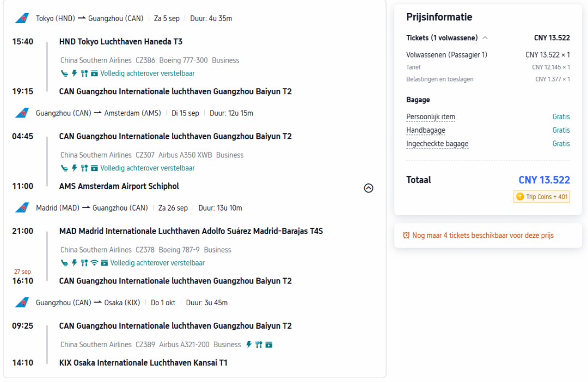Click the meal icon for flight CZ378
Image resolution: width=588 pixels, height=382 pixels.
click(x=84, y=263)
